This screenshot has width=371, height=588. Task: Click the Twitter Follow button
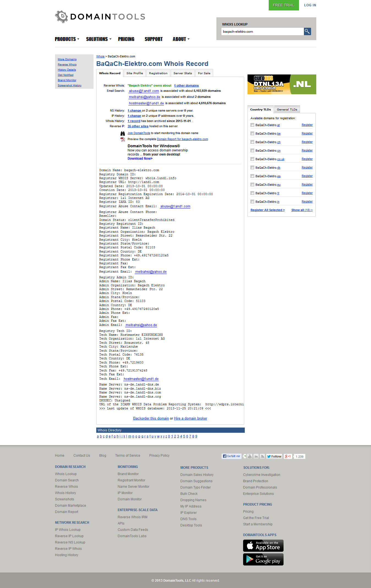[x=274, y=456]
